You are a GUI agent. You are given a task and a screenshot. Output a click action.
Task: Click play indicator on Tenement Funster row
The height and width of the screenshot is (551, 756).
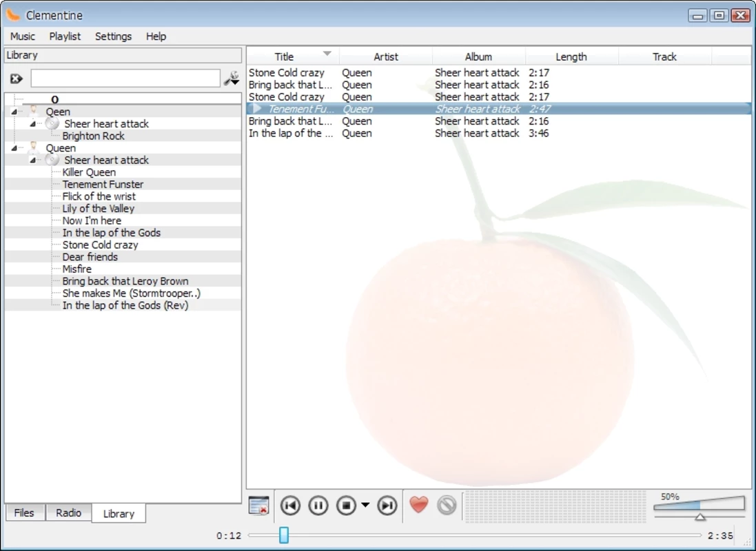257,108
